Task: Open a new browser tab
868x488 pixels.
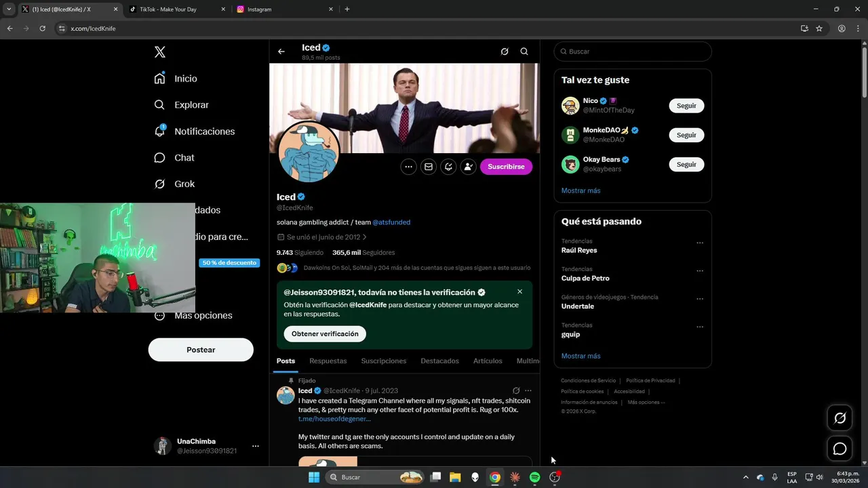Action: [x=347, y=9]
